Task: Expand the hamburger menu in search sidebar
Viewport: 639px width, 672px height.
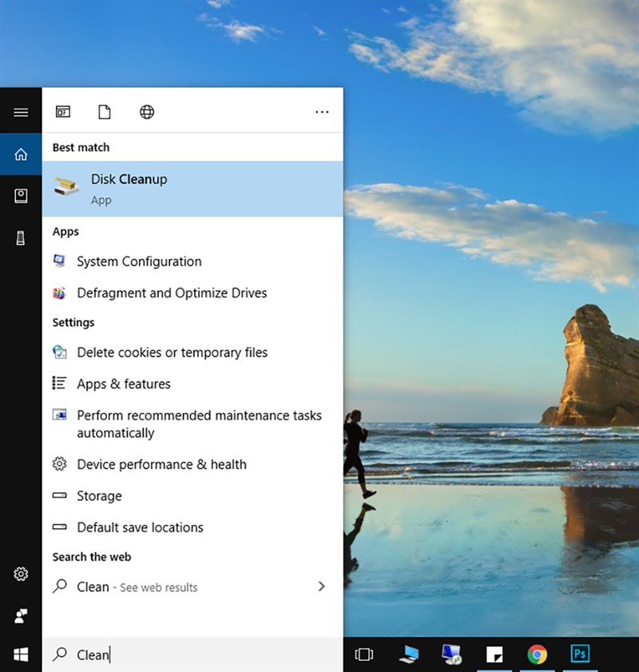Action: tap(21, 113)
